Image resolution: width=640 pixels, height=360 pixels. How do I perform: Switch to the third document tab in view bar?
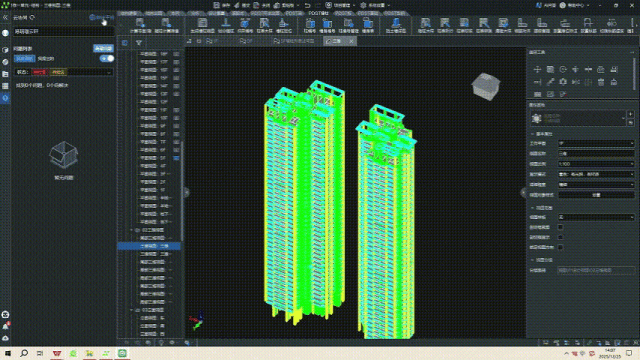coord(294,41)
